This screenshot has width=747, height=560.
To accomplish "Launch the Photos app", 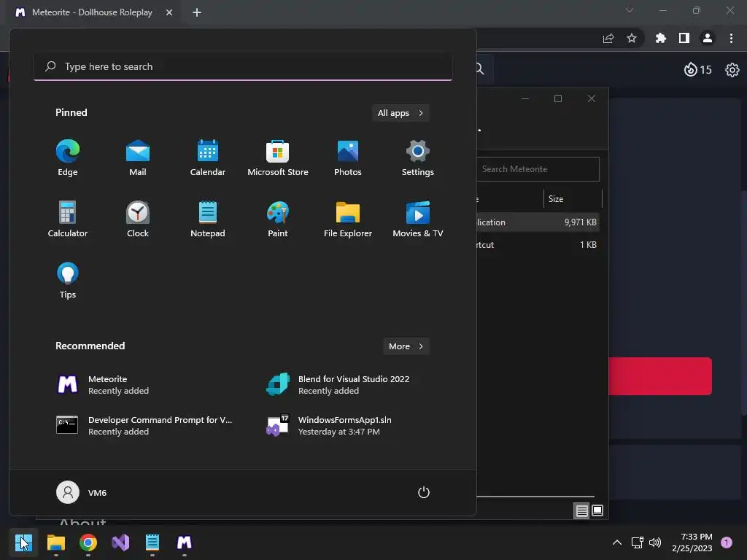I will click(348, 158).
